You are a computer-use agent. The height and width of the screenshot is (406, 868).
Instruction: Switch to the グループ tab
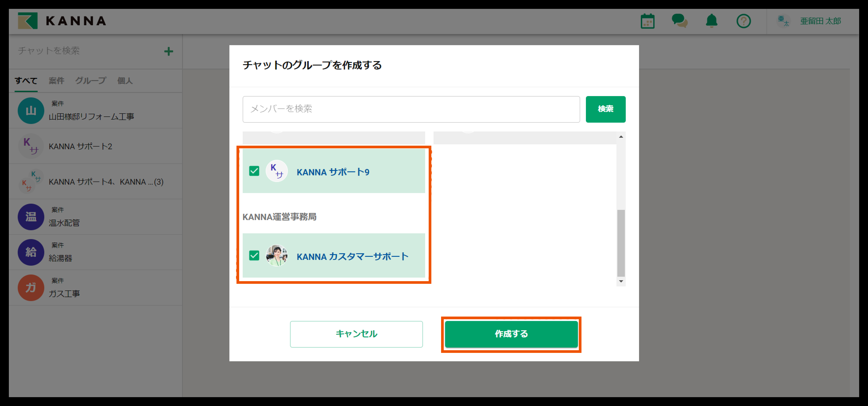tap(90, 81)
